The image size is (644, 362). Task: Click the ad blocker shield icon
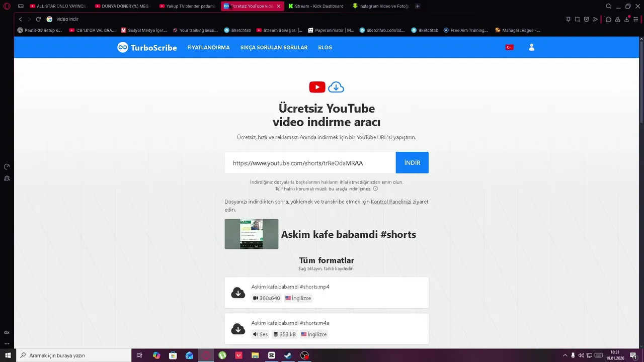pyautogui.click(x=586, y=19)
